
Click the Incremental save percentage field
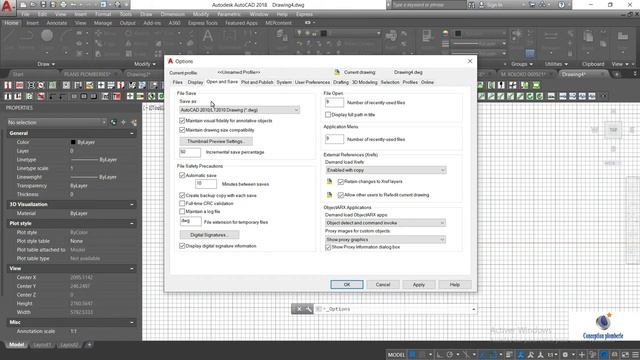(x=190, y=152)
